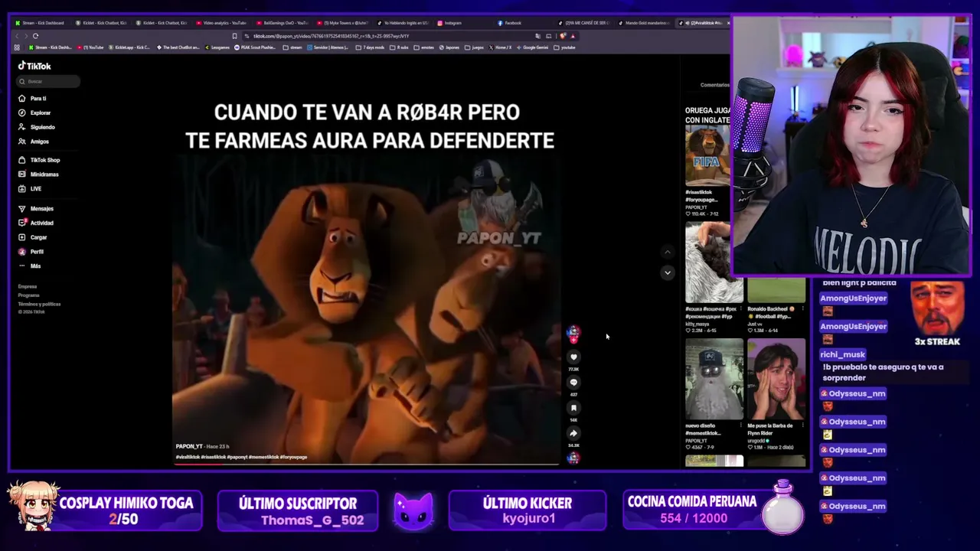Open 'Me puse la Barba de Flynn Rider' video
980x551 pixels.
[x=776, y=380]
